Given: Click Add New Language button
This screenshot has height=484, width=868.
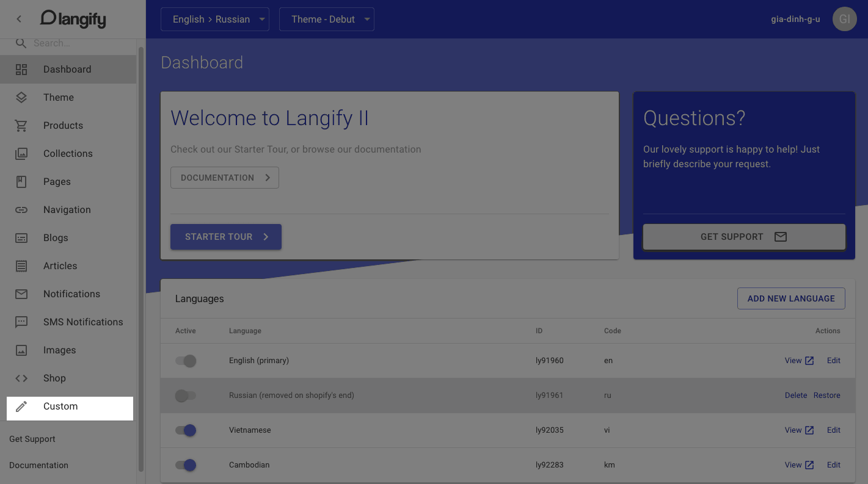Looking at the screenshot, I should (x=791, y=298).
